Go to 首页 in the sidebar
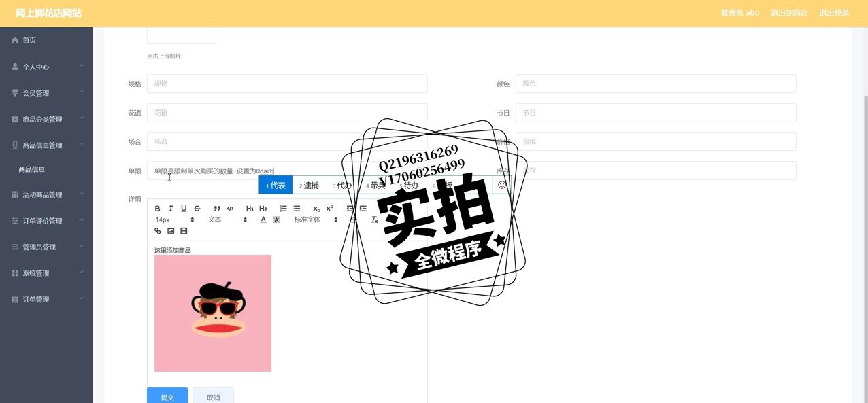Viewport: 868px width, 403px height. point(29,41)
